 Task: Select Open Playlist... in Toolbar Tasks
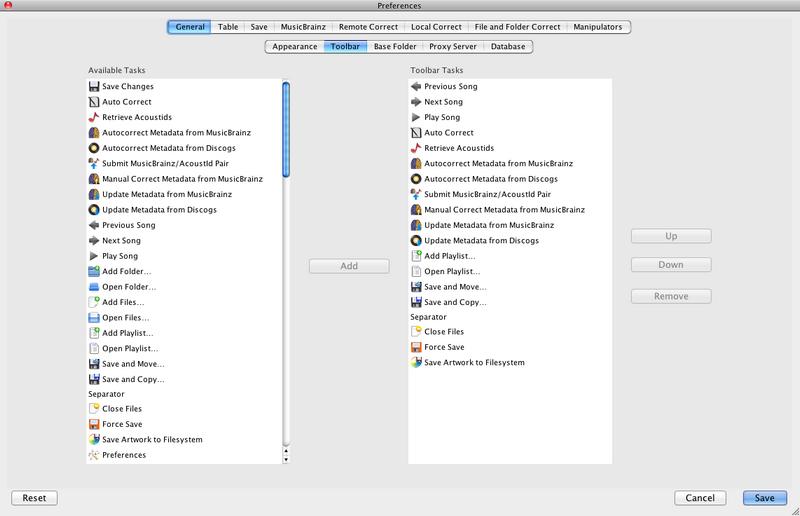510,272
